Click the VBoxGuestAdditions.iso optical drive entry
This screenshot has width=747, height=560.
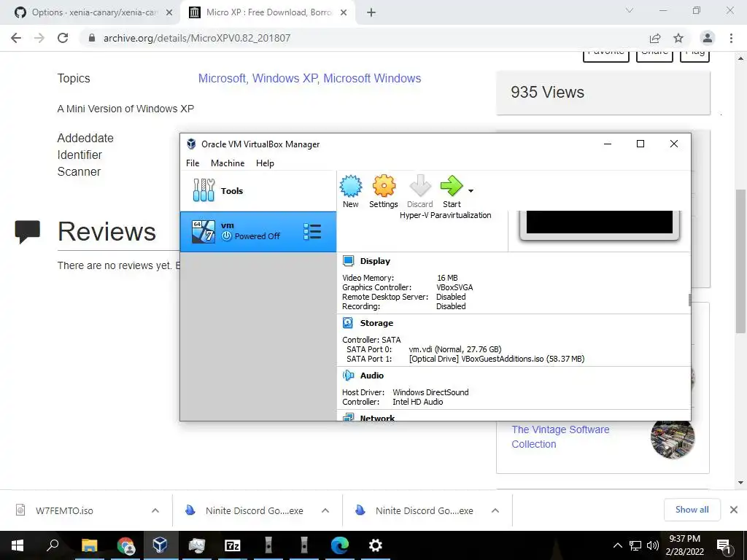pos(496,359)
